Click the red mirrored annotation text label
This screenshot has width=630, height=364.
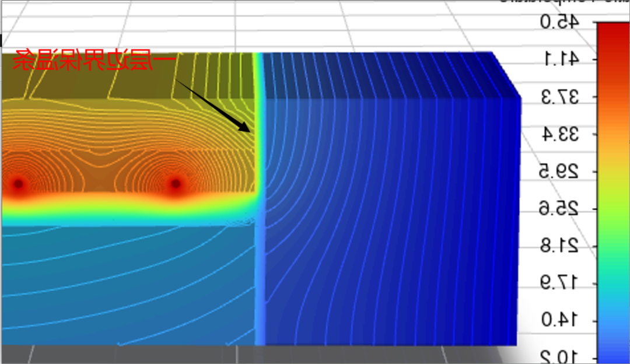(93, 61)
